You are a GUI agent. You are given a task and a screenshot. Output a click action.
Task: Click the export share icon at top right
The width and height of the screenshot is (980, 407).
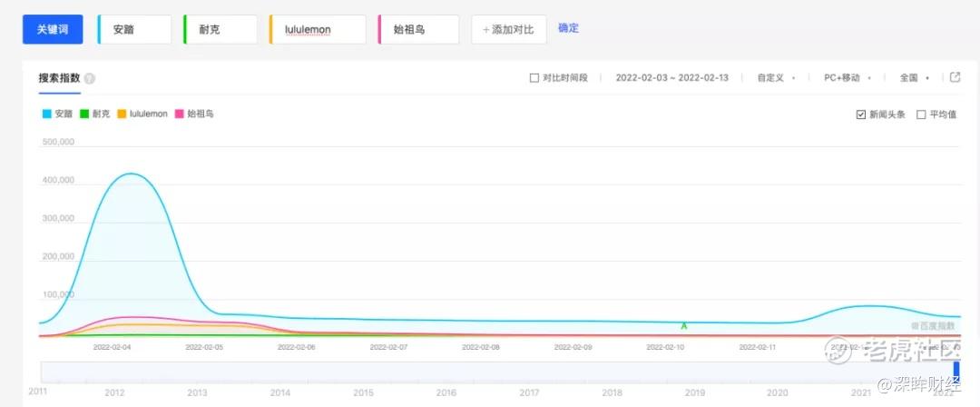point(955,77)
